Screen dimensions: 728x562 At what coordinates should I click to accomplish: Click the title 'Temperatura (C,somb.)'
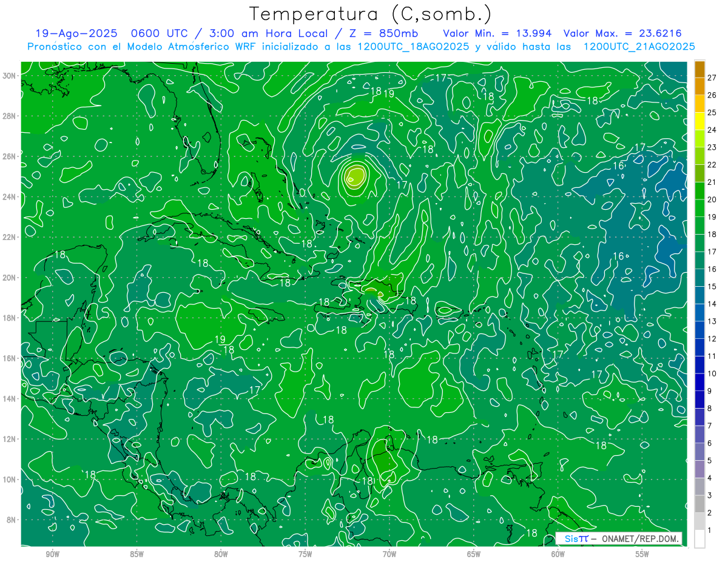(370, 14)
